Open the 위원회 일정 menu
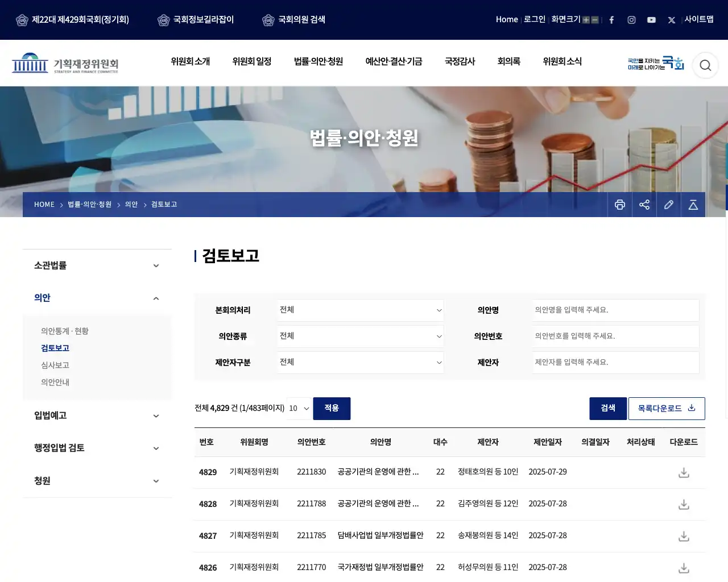Viewport: 728px width, 582px height. [x=252, y=61]
